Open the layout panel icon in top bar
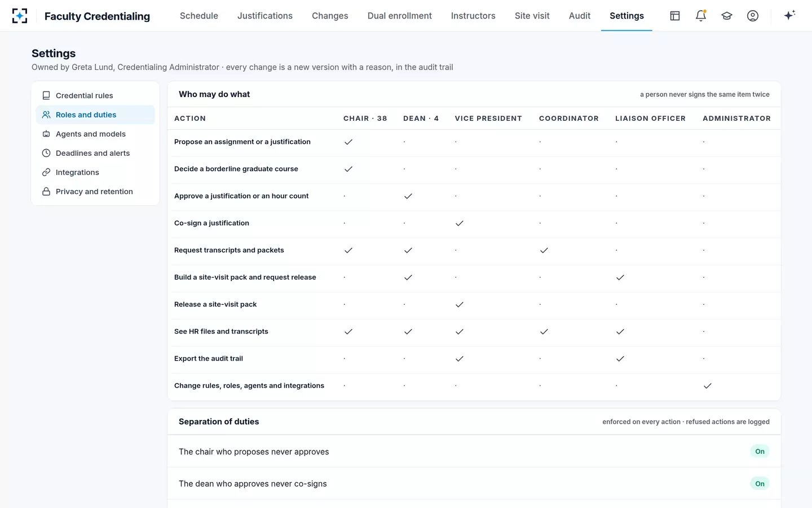 point(675,16)
